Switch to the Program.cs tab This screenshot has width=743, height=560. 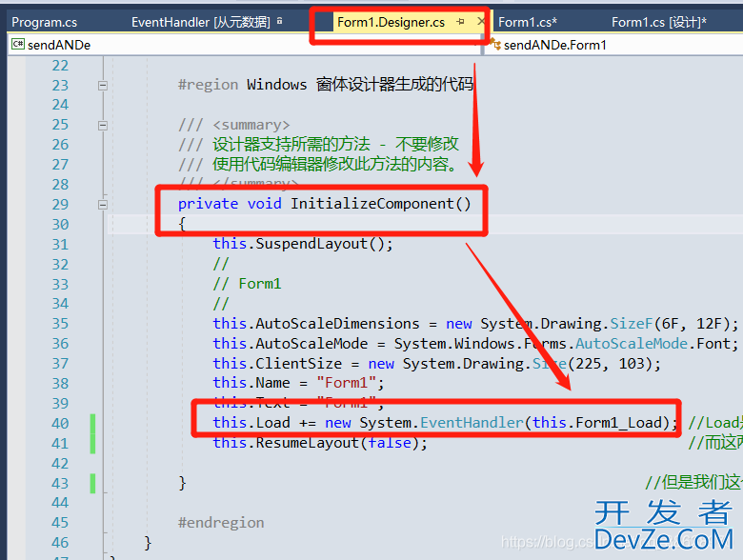(x=44, y=22)
